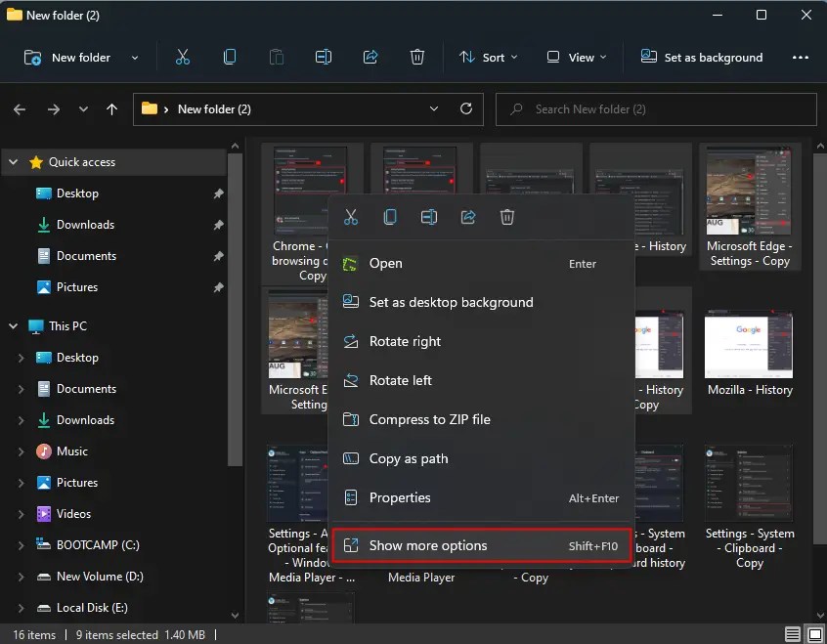Refresh the folder with the refresh icon
This screenshot has height=644, width=827.
tap(467, 108)
